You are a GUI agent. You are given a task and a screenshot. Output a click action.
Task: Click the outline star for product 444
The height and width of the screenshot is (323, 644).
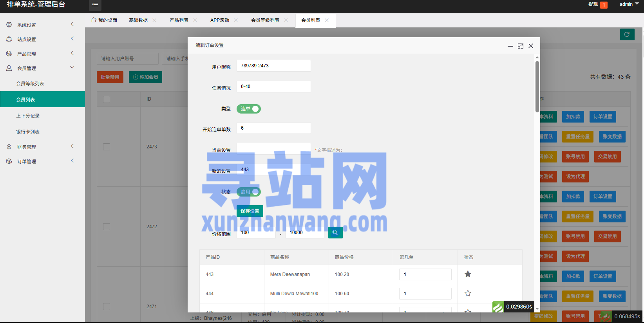pyautogui.click(x=468, y=293)
